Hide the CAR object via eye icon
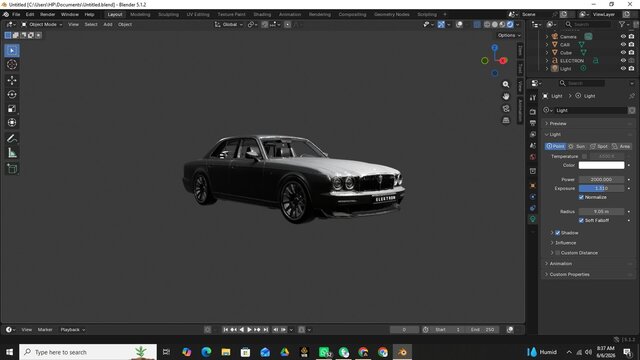 coord(623,44)
